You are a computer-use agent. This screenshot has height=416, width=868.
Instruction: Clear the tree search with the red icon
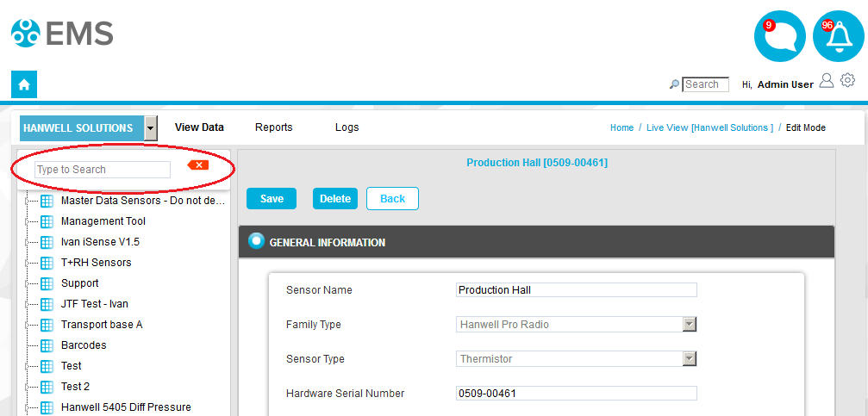(198, 165)
